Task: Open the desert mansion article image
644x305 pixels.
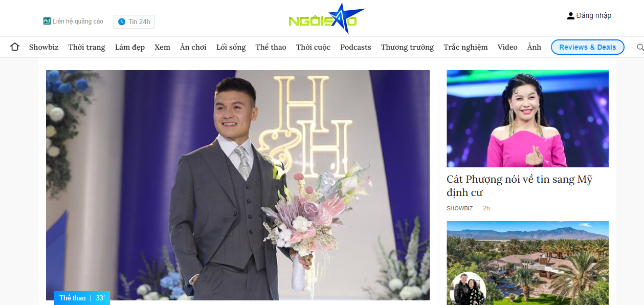Action: (528, 263)
